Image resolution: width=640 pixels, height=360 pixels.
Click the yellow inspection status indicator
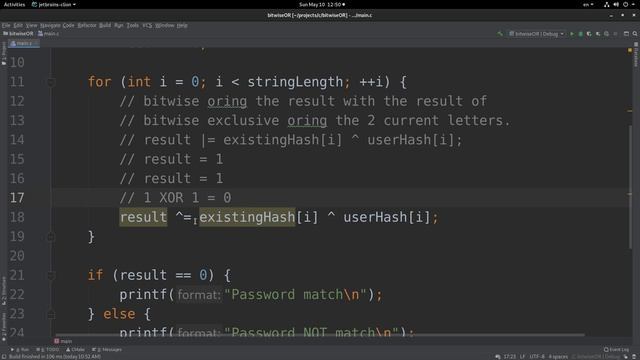(x=630, y=51)
